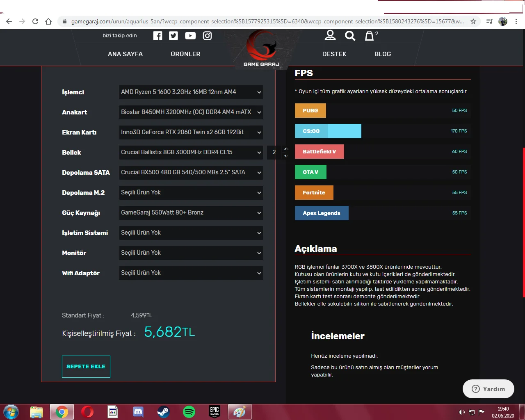The height and width of the screenshot is (420, 525).
Task: Open the Instagram profile icon
Action: pos(208,36)
